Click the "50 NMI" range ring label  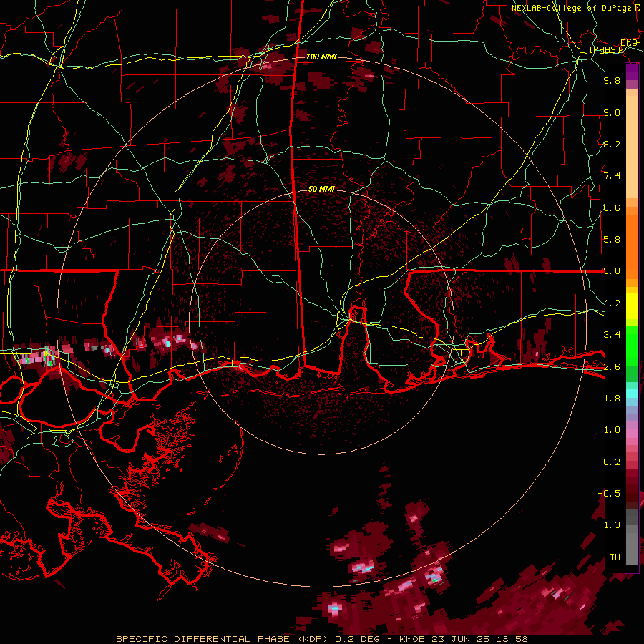pos(321,189)
